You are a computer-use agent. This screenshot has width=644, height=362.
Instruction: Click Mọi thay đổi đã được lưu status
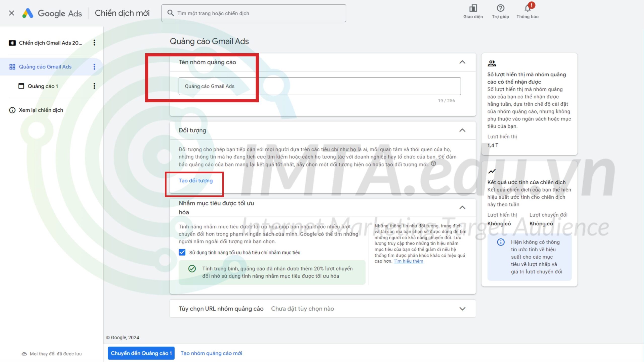coord(56,354)
